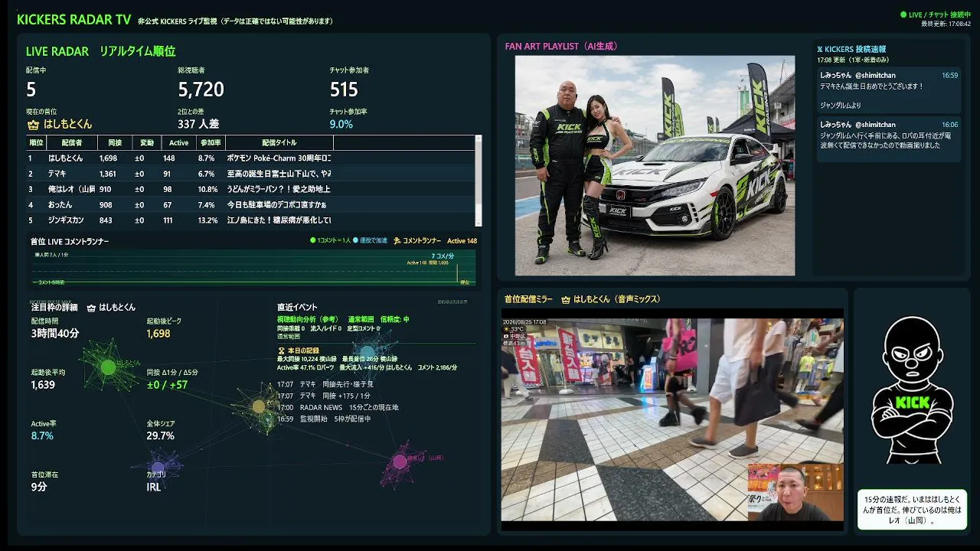Viewport: 980px width, 551px height.
Task: Click the カテゴリ IRL value
Action: (154, 487)
